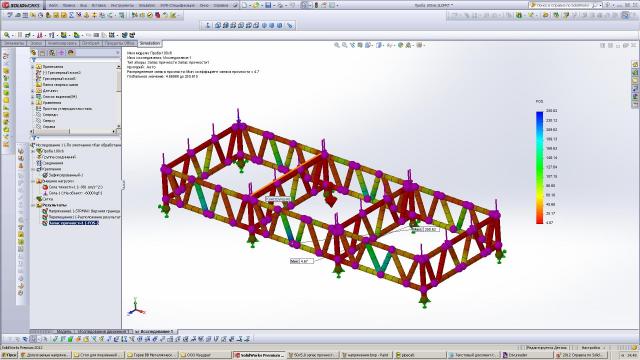
Task: Click the X-Y-Z orientation triad
Action: tap(136, 307)
